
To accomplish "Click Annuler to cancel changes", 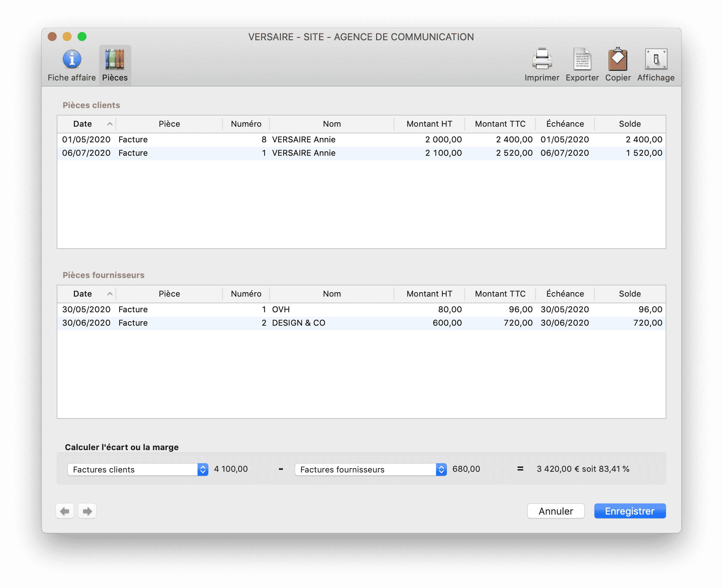I will click(x=555, y=511).
